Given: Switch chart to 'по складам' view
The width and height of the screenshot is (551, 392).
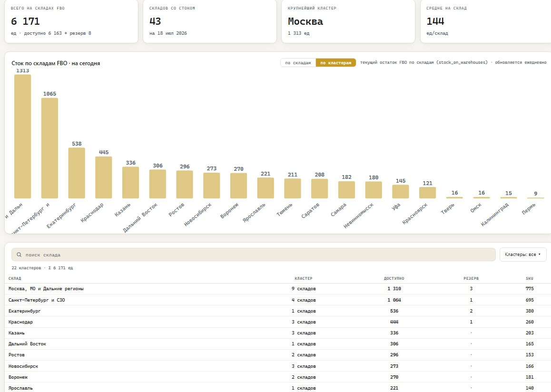Looking at the screenshot, I should tap(298, 62).
